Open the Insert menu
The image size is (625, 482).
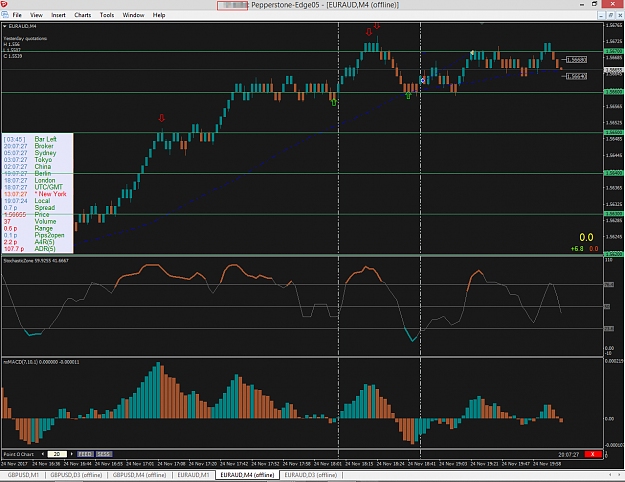[x=58, y=15]
